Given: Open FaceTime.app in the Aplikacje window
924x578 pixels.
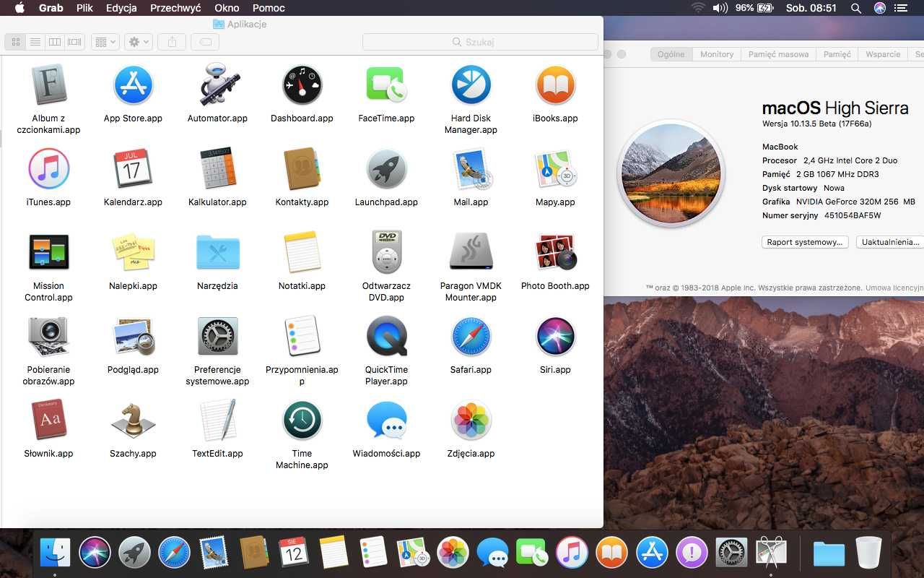Looking at the screenshot, I should pos(386,85).
